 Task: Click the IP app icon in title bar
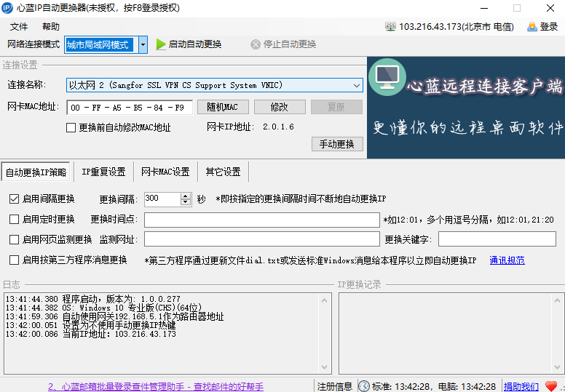click(x=7, y=8)
